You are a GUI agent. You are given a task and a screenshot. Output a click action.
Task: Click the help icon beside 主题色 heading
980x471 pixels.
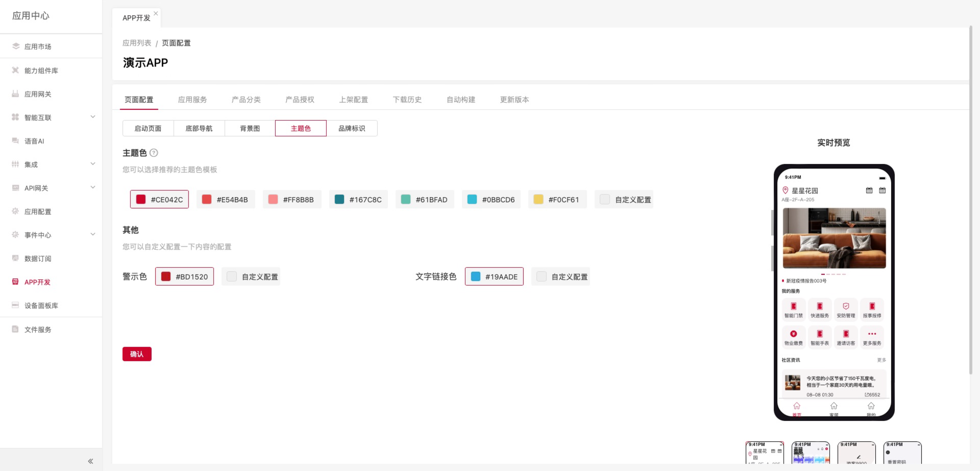(x=154, y=153)
